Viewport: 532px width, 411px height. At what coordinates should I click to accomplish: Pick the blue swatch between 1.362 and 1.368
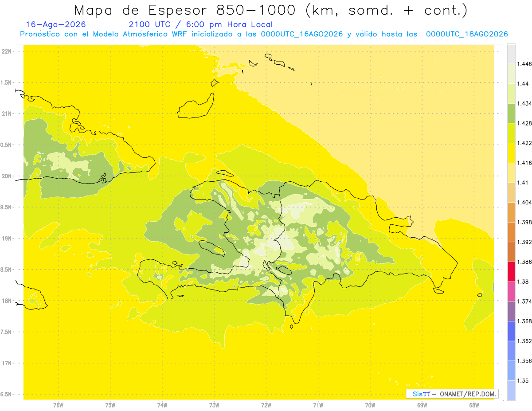click(511, 331)
